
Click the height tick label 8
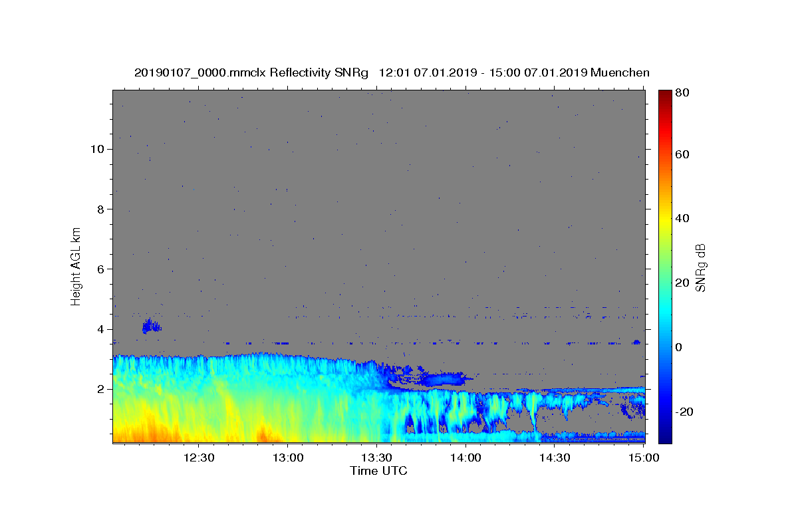click(100, 209)
